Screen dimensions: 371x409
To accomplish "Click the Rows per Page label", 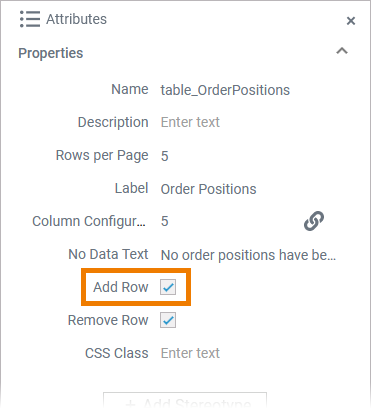I will (102, 156).
